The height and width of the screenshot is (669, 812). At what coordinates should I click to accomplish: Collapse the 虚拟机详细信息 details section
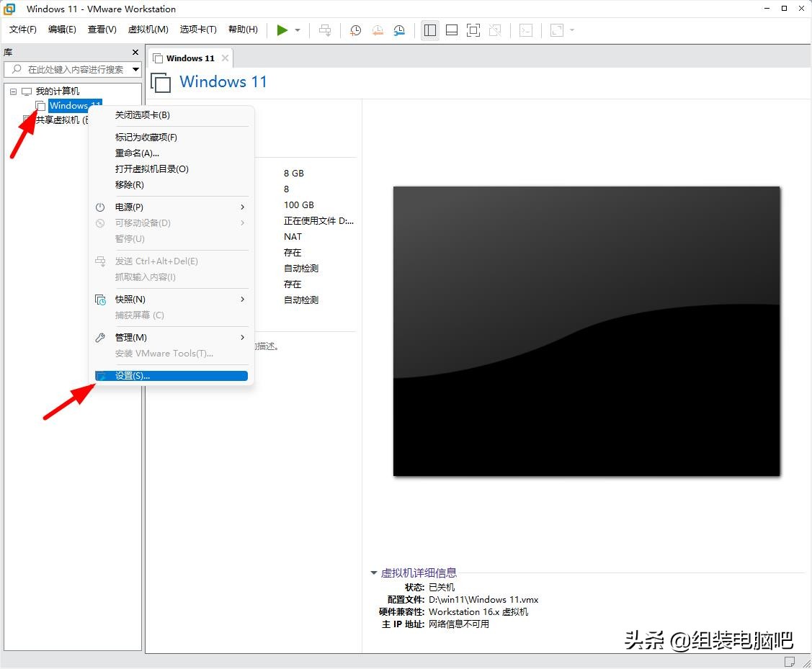[373, 573]
